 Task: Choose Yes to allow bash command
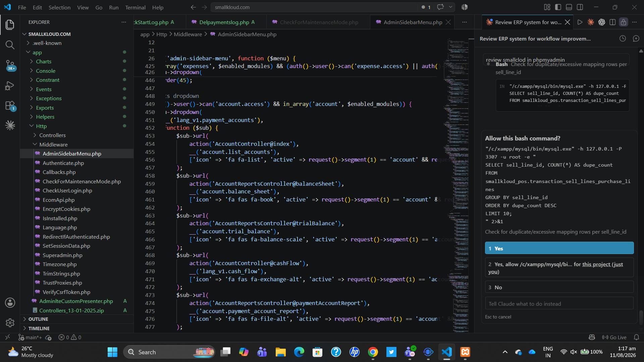559,248
